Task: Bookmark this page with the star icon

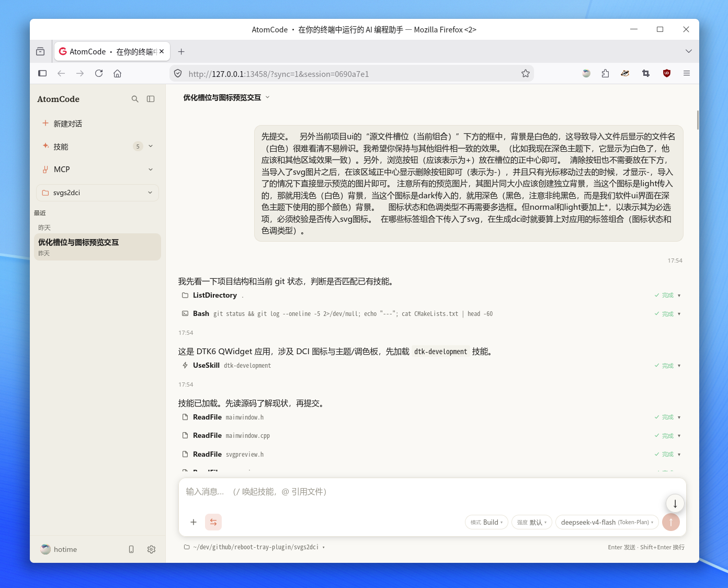Action: coord(526,73)
